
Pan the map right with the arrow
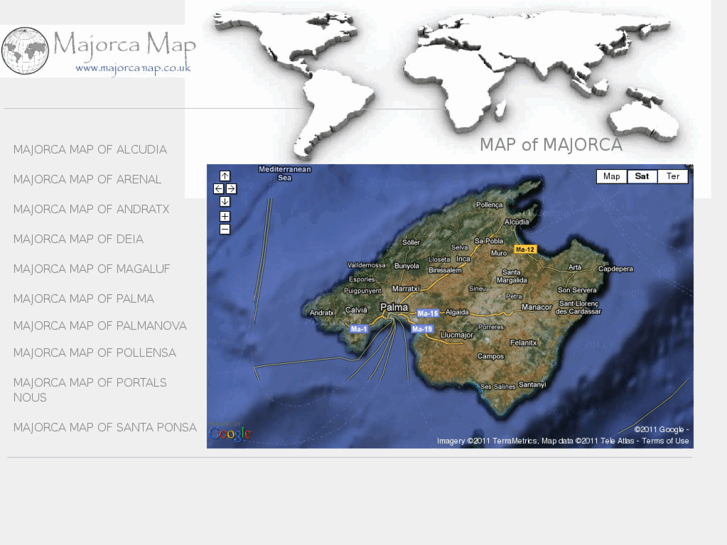(231, 189)
